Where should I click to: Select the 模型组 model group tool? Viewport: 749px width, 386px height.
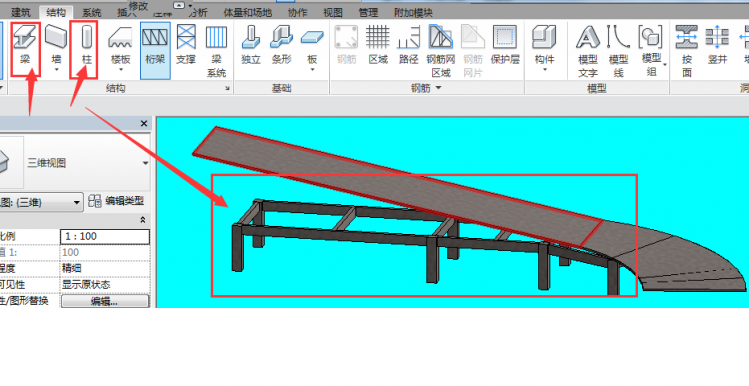[x=651, y=52]
